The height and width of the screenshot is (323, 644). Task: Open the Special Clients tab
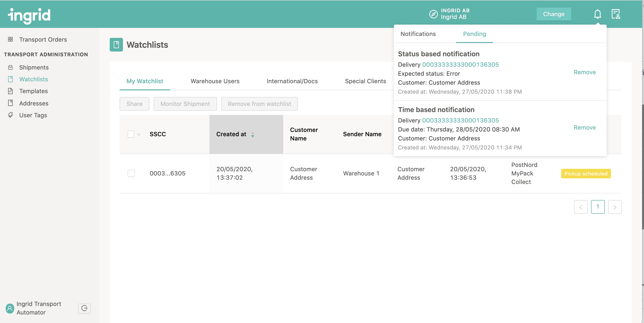365,81
